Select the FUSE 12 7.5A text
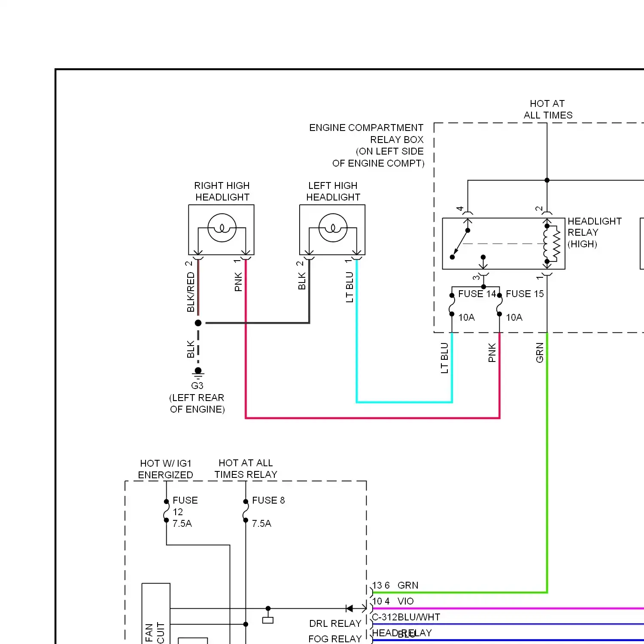This screenshot has width=644, height=644. pos(185,512)
